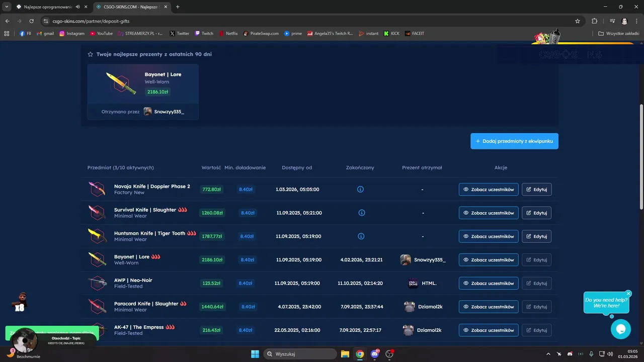Open the live chat help bubble
The height and width of the screenshot is (362, 644).
[620, 329]
